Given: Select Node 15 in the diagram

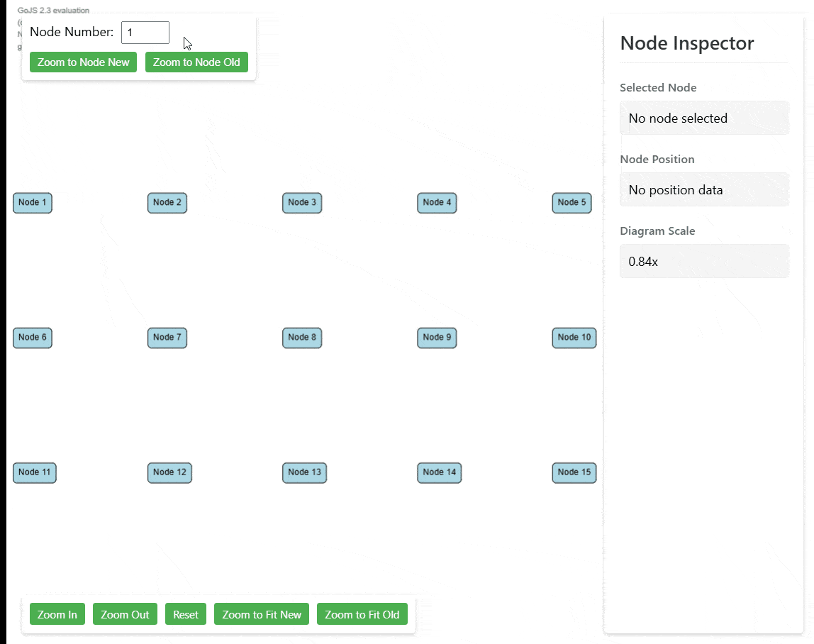Looking at the screenshot, I should [x=574, y=472].
